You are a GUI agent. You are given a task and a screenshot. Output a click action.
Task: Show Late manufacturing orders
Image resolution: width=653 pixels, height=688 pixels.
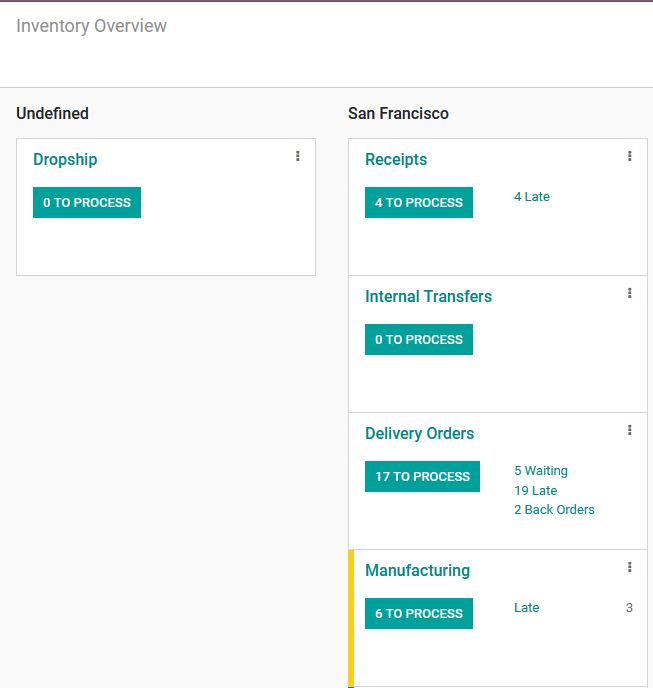(526, 608)
